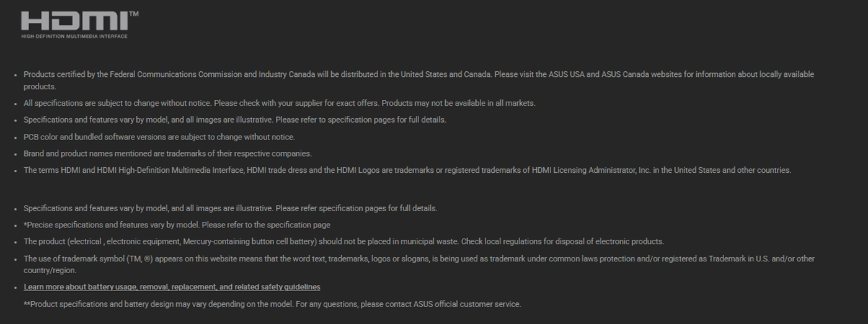The width and height of the screenshot is (868, 324).
Task: Click the 'All specifications are subject to change' line
Action: point(280,103)
